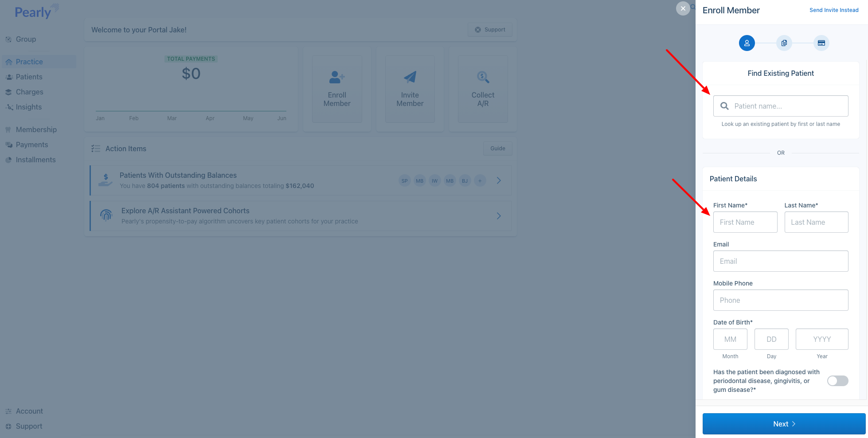Click Send Invite Instead link
The width and height of the screenshot is (868, 438).
833,10
